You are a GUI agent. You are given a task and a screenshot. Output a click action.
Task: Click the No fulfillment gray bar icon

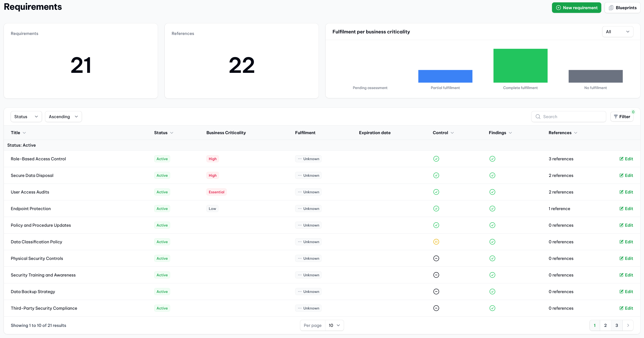(x=595, y=76)
